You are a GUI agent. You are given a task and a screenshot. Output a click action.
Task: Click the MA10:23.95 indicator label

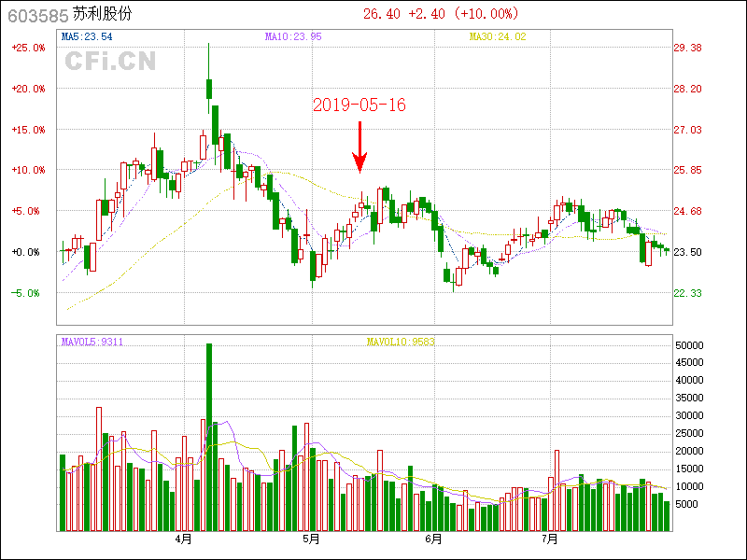(293, 37)
